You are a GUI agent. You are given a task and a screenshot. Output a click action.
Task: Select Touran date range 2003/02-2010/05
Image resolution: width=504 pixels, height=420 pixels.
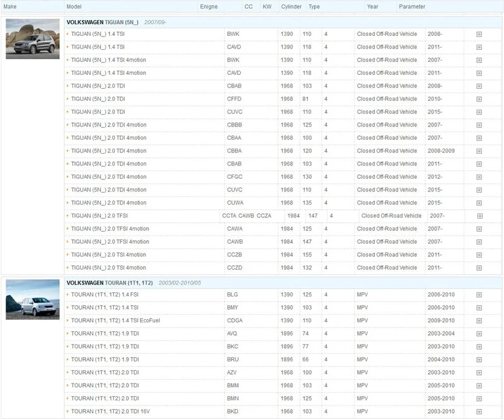point(180,283)
